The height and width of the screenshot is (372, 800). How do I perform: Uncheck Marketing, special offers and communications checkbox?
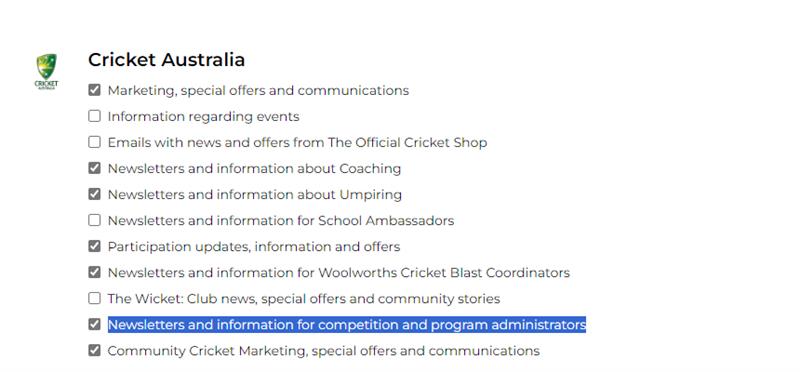[x=94, y=90]
